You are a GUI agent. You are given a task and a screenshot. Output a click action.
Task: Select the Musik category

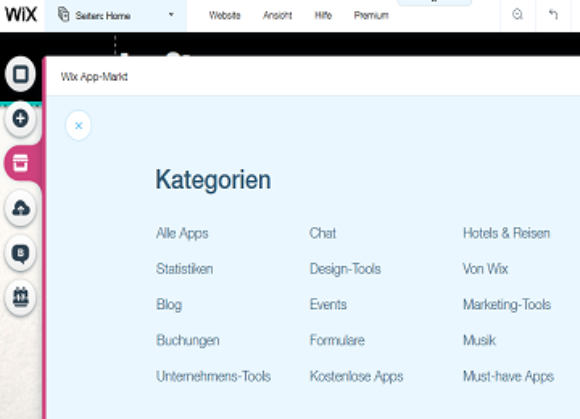479,340
